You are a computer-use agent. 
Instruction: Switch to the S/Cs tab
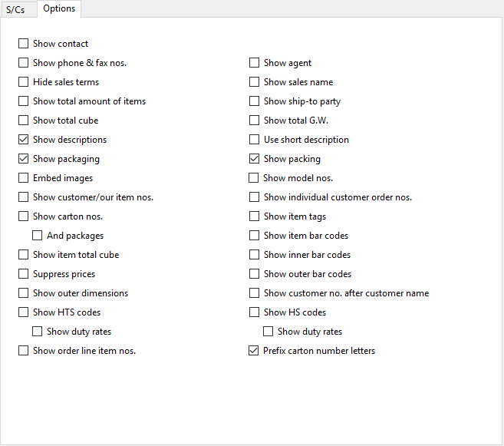click(x=15, y=10)
